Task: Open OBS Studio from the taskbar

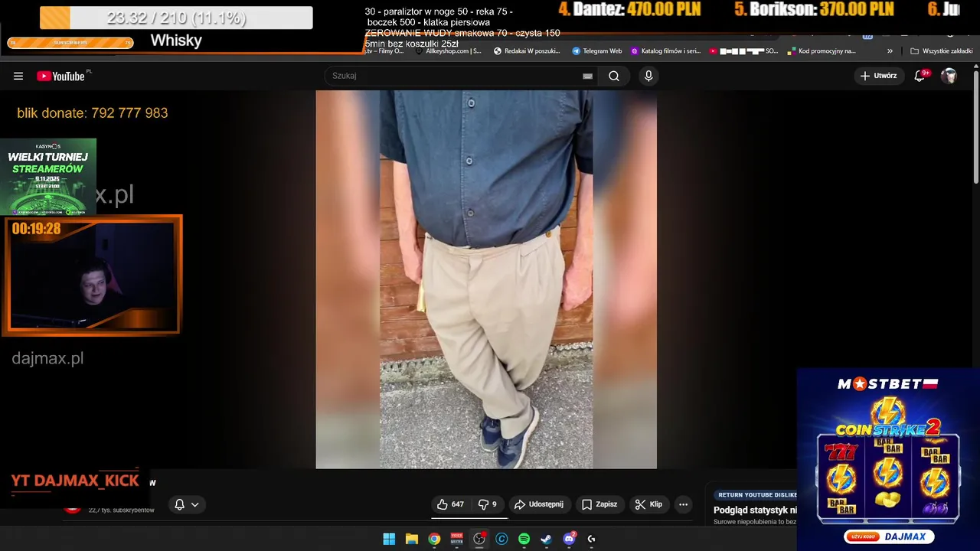Action: pos(479,539)
